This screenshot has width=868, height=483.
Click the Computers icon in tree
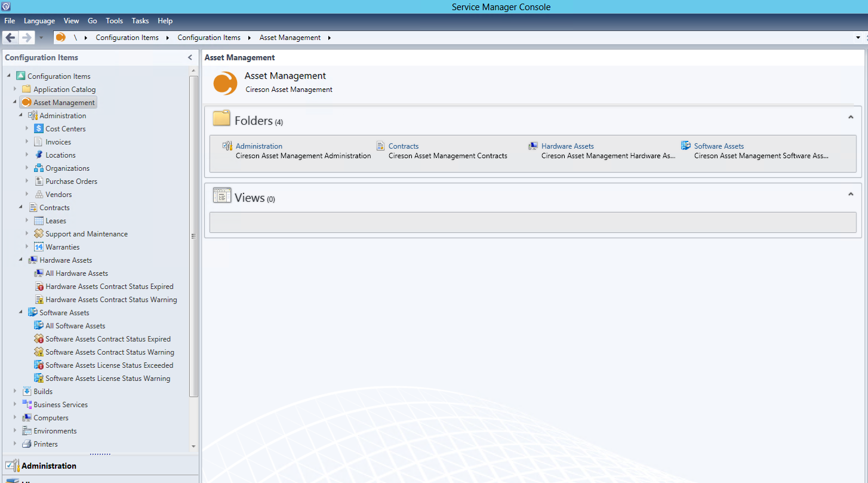click(27, 417)
